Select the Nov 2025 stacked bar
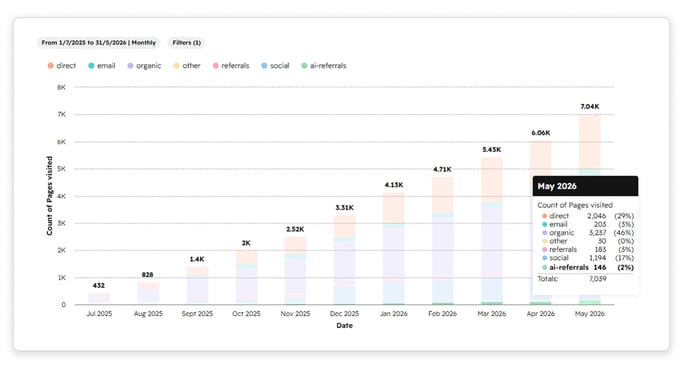The image size is (680, 370). coord(295,271)
